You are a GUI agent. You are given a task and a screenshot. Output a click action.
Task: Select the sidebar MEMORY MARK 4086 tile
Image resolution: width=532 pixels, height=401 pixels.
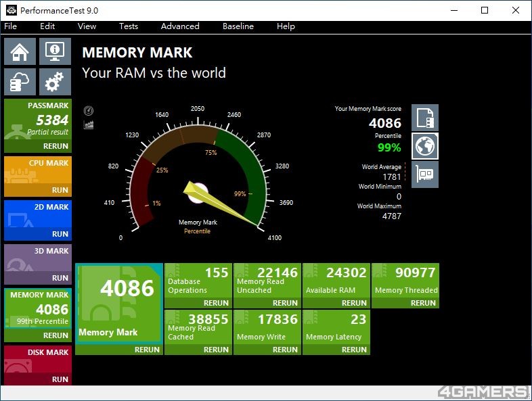(38, 308)
